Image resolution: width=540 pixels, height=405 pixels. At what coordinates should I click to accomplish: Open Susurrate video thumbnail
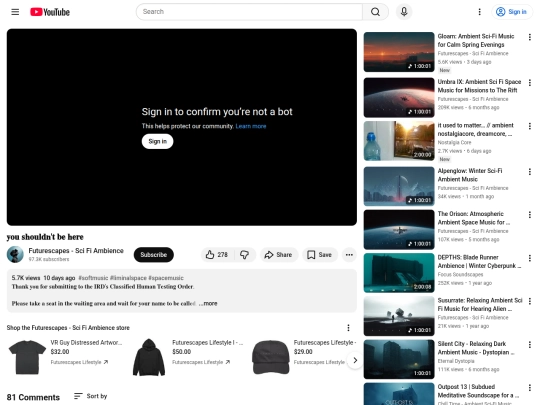399,316
